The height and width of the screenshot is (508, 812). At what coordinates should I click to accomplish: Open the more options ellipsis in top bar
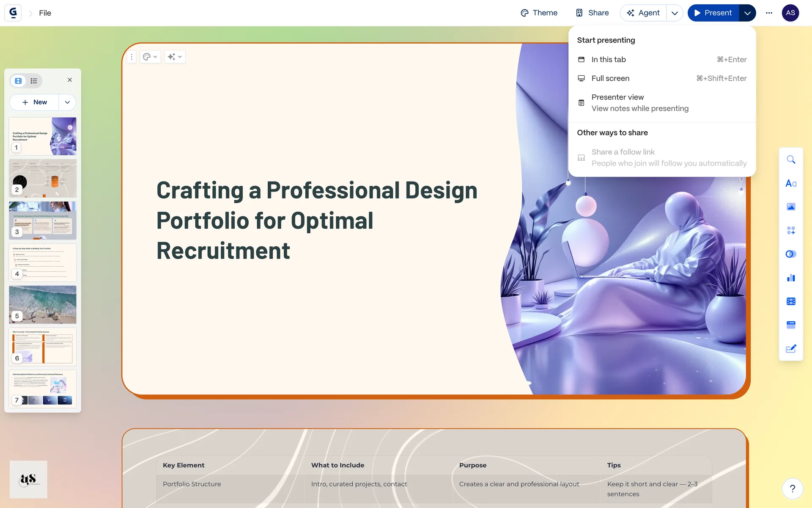(769, 13)
